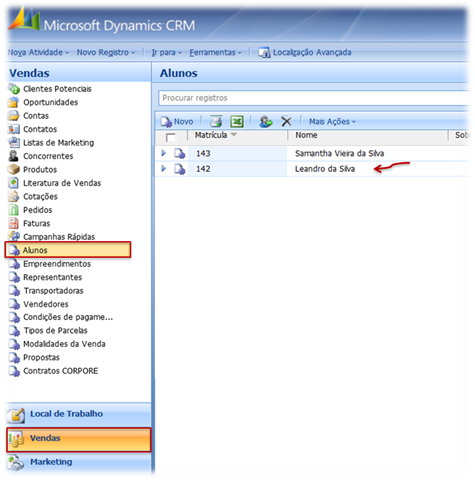Open the Ir para dropdown menu
475x480 pixels.
167,52
